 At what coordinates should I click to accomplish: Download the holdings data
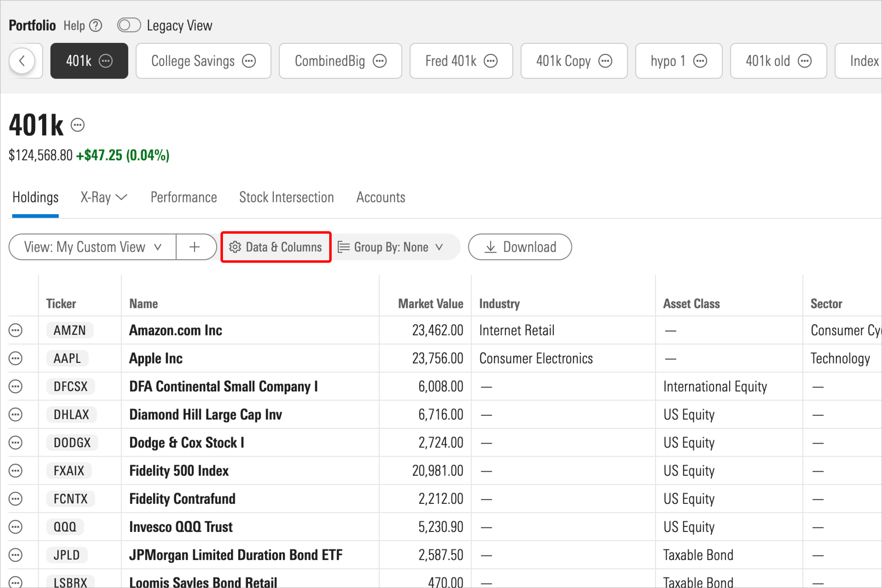click(520, 247)
